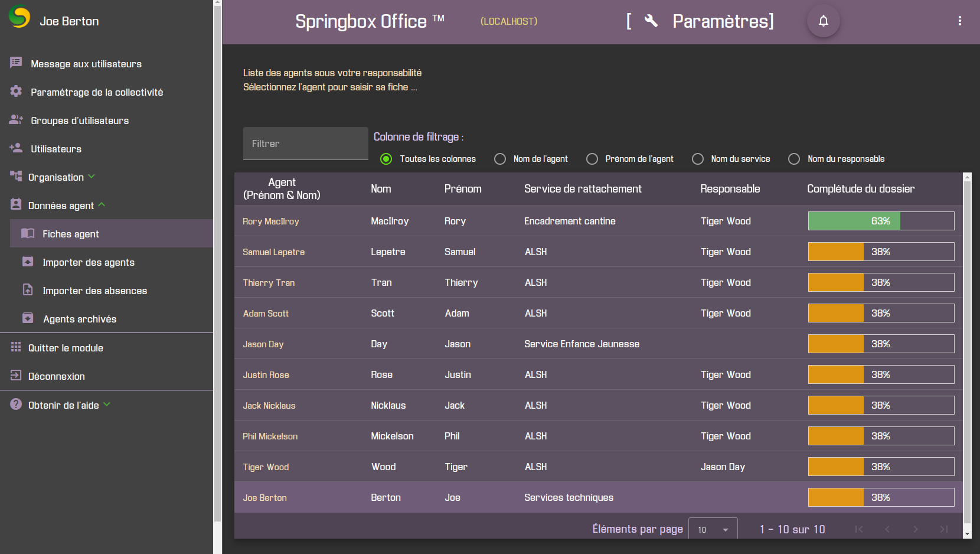Click the Services techniques cell
This screenshot has height=554, width=980.
point(569,497)
